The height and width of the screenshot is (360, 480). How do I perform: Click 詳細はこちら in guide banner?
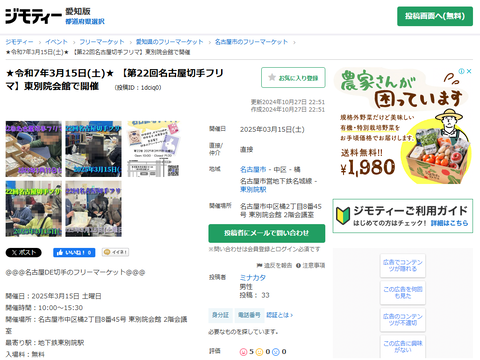click(x=449, y=223)
